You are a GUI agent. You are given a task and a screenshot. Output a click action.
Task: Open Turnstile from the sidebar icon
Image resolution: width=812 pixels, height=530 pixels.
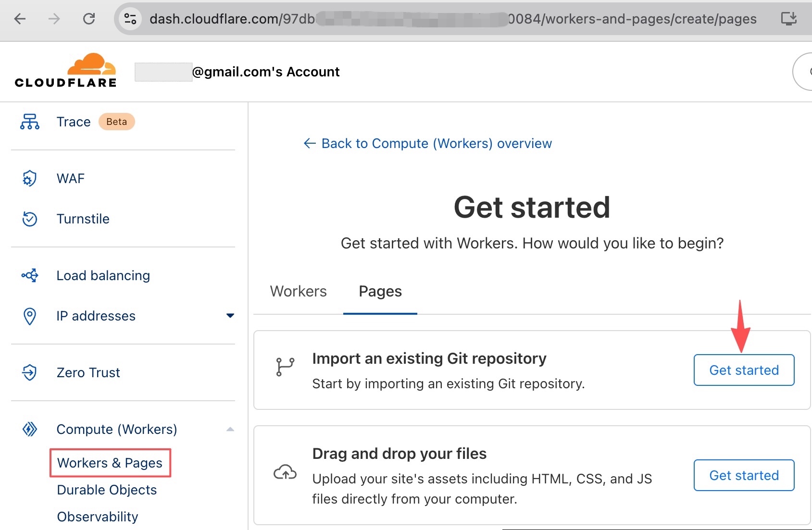pos(29,219)
